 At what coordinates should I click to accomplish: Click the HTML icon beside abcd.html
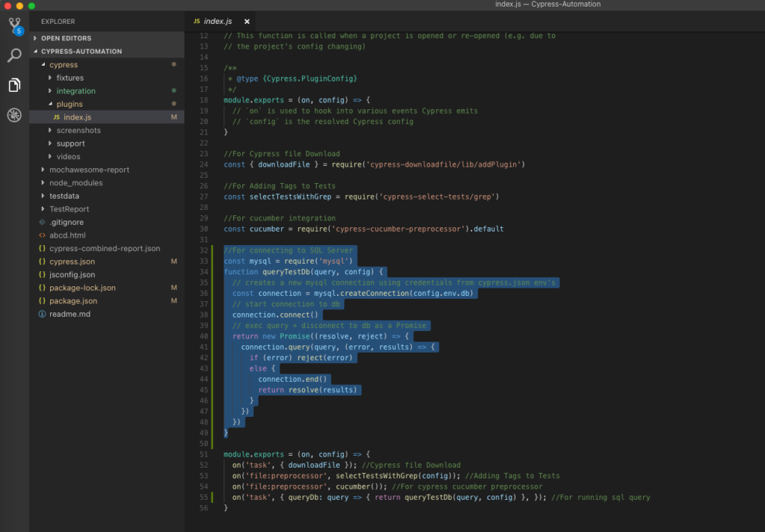41,235
